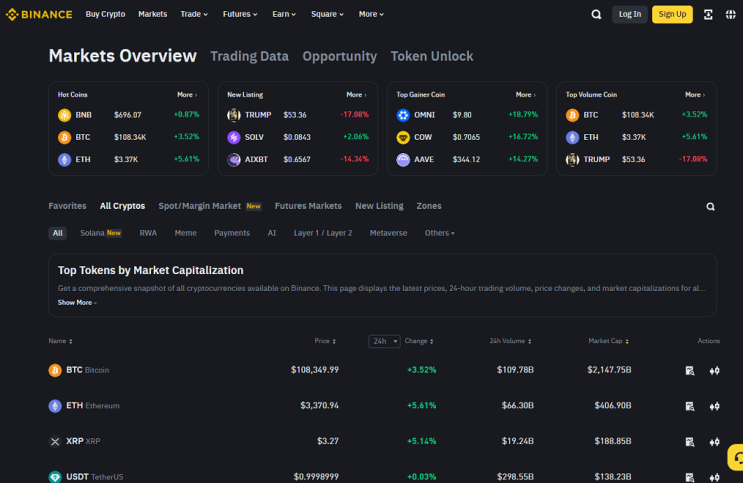This screenshot has height=483, width=743.
Task: Open the 24h timeframe dropdown
Action: point(384,341)
